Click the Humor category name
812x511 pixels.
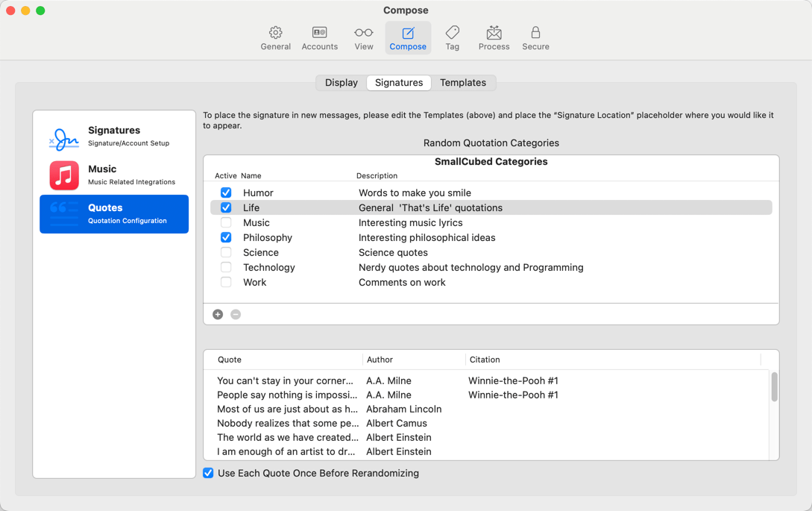[258, 192]
